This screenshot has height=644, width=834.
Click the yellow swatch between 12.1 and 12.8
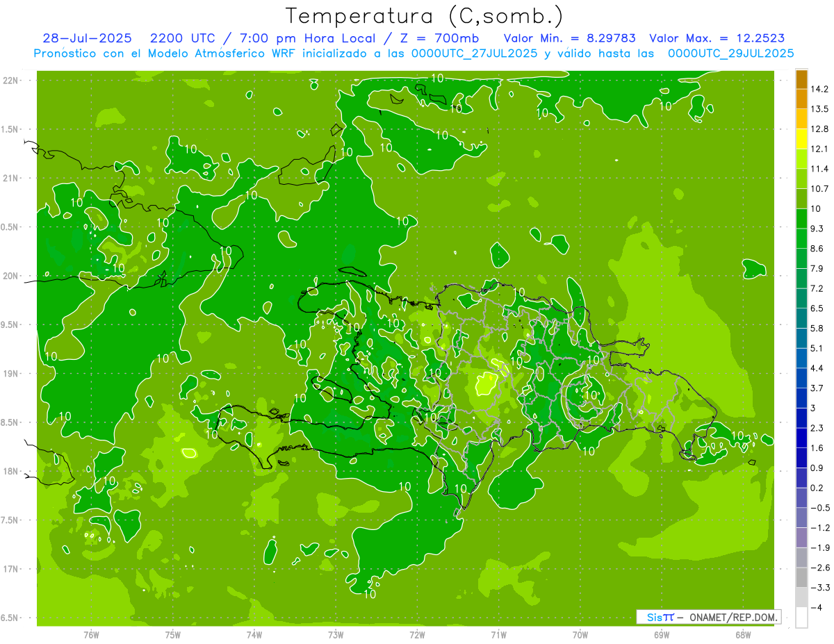(801, 139)
